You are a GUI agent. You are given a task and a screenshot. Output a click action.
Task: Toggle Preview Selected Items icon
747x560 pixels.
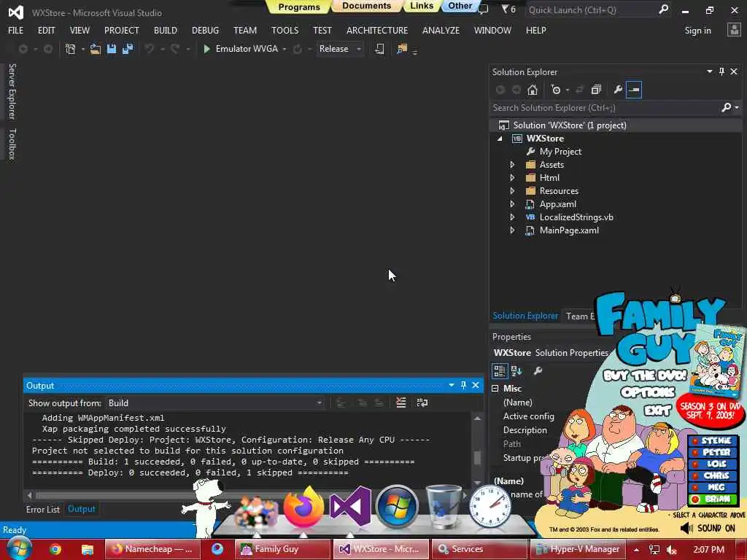634,90
